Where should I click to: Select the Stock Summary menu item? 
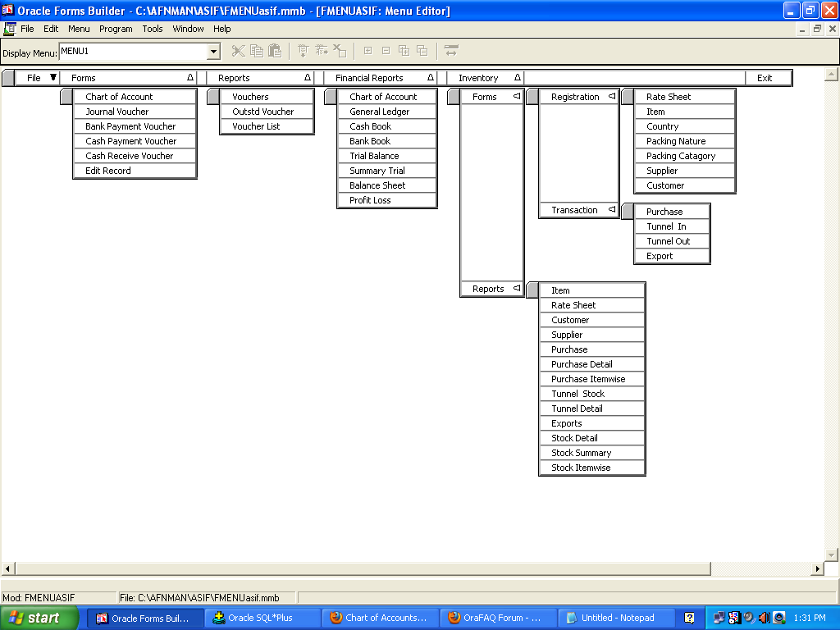click(x=591, y=453)
